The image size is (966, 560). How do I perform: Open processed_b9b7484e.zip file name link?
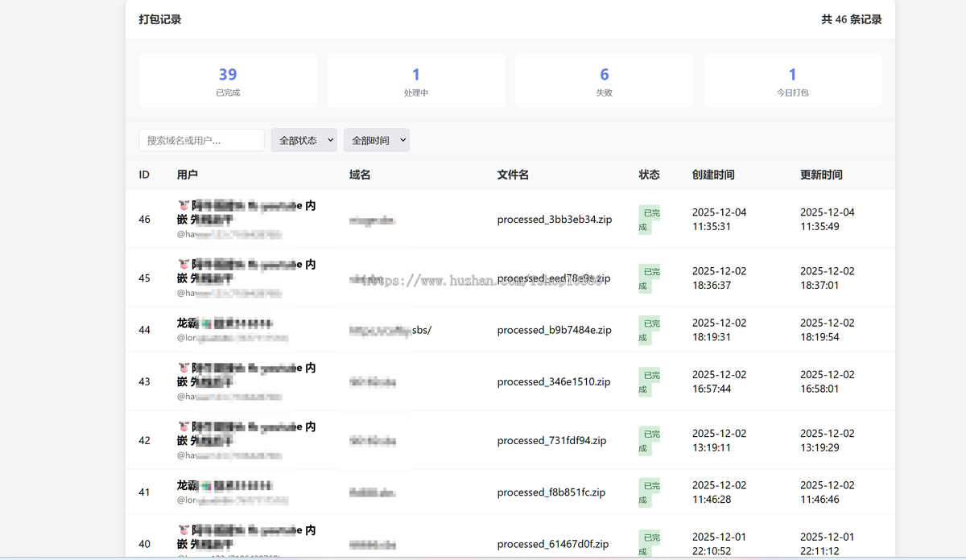(x=555, y=330)
